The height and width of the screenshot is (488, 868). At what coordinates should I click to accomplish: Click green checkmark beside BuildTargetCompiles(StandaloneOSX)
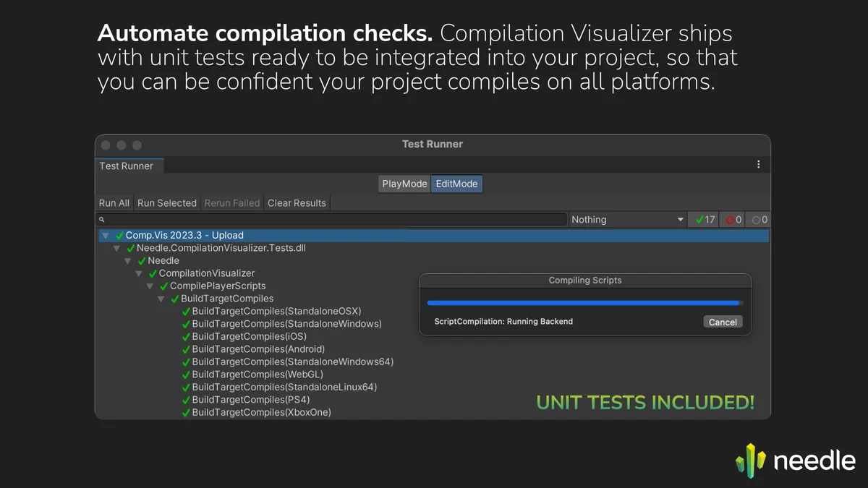[x=186, y=312]
